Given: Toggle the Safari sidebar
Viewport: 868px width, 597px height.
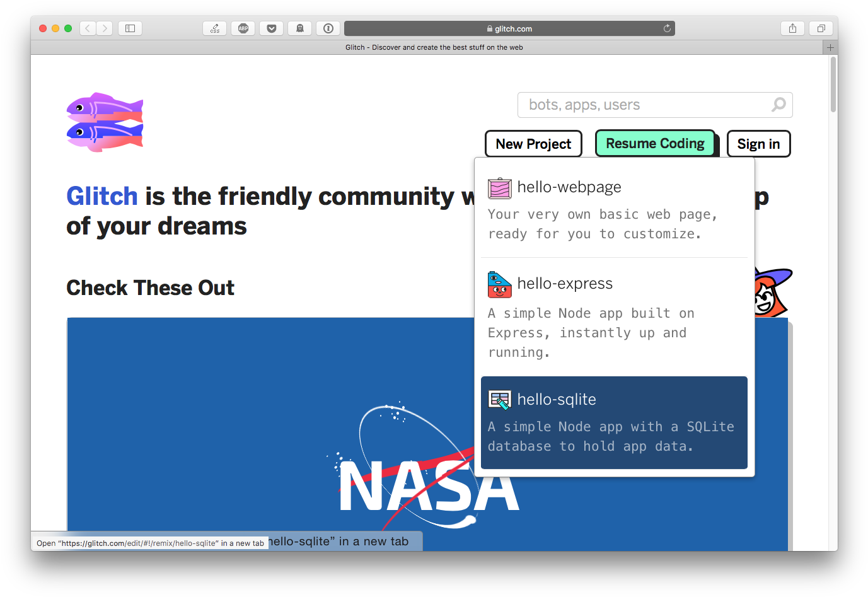Looking at the screenshot, I should click(130, 28).
